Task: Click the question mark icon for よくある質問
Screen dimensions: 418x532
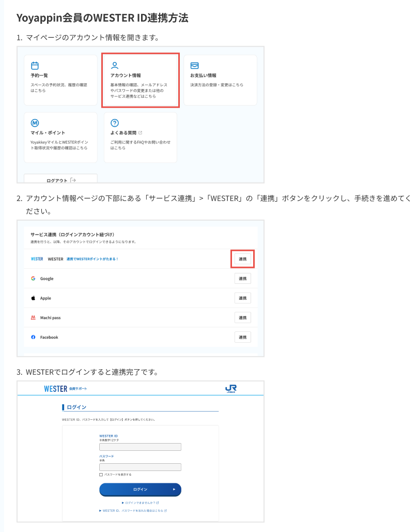Action: [x=115, y=123]
